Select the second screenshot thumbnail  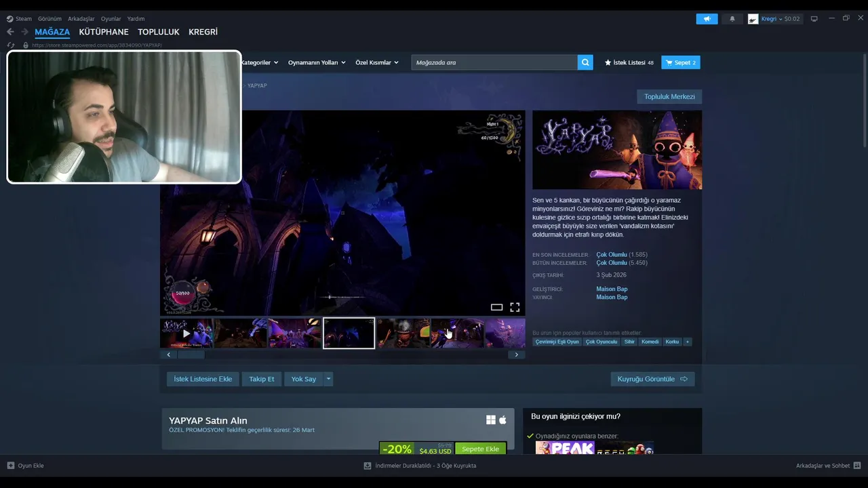(240, 333)
